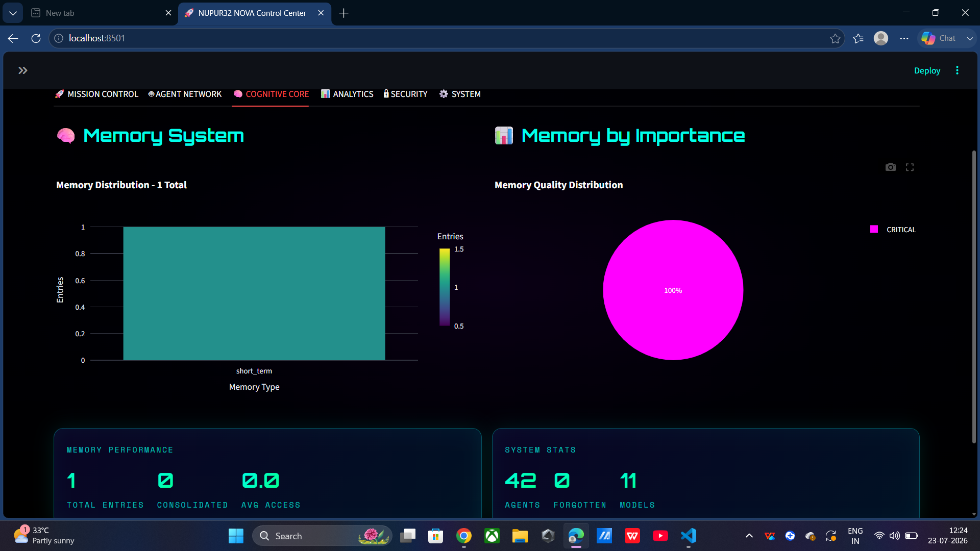The height and width of the screenshot is (551, 980).
Task: Open File Explorer from the taskbar
Action: click(520, 536)
